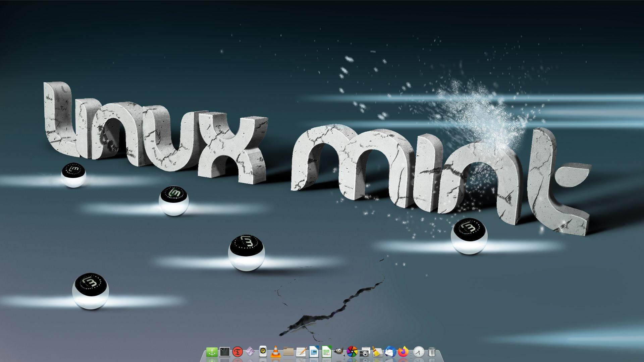
Task: Open the broom cleaner app
Action: tap(377, 352)
